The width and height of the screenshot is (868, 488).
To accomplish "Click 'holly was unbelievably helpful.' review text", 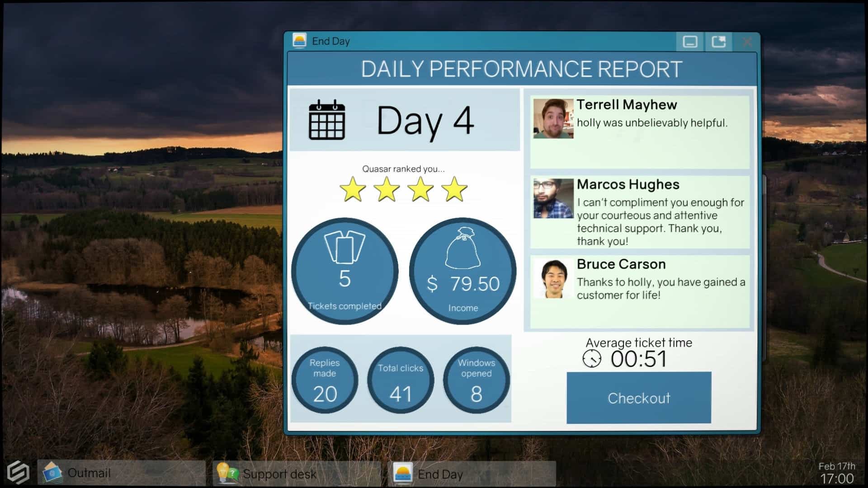I will pyautogui.click(x=652, y=123).
